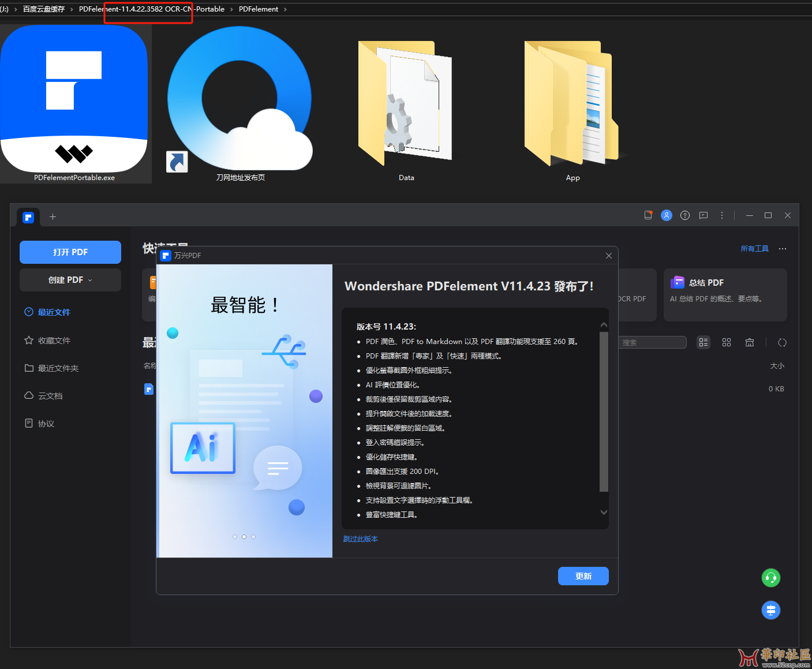Click the 跳过此版本 skip version link
Image resolution: width=812 pixels, height=669 pixels.
coord(360,539)
